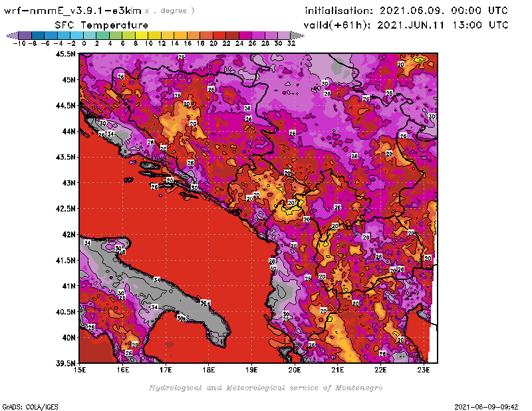Click the '19E' longitude label
Viewport: 532px width, 411px height.
tap(251, 370)
